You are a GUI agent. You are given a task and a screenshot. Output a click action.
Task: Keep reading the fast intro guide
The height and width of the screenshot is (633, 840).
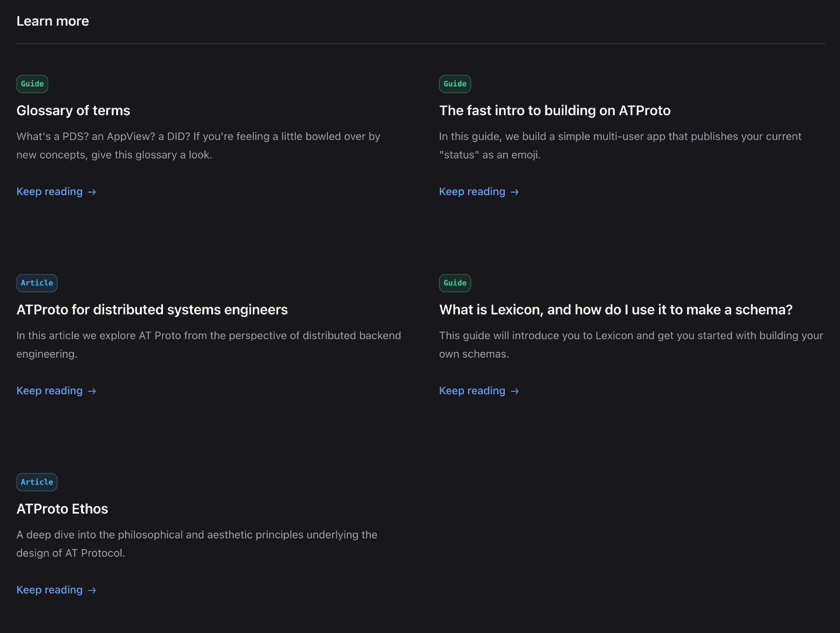[x=472, y=192]
